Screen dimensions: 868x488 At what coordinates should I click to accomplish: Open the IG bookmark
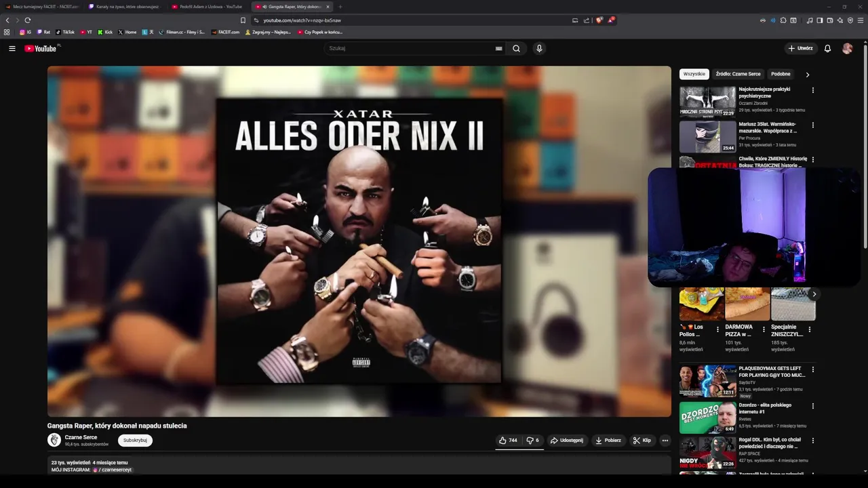pyautogui.click(x=25, y=32)
